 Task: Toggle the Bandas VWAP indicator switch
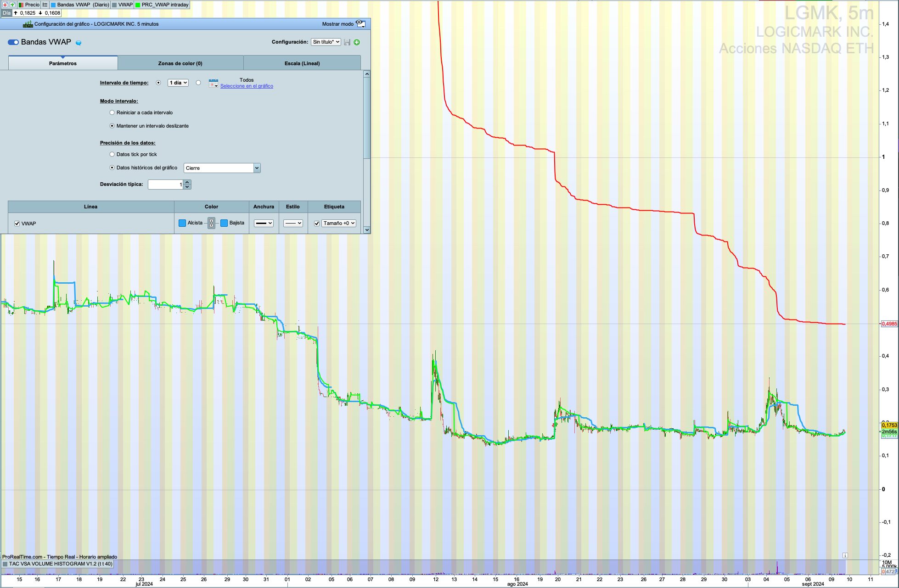13,42
